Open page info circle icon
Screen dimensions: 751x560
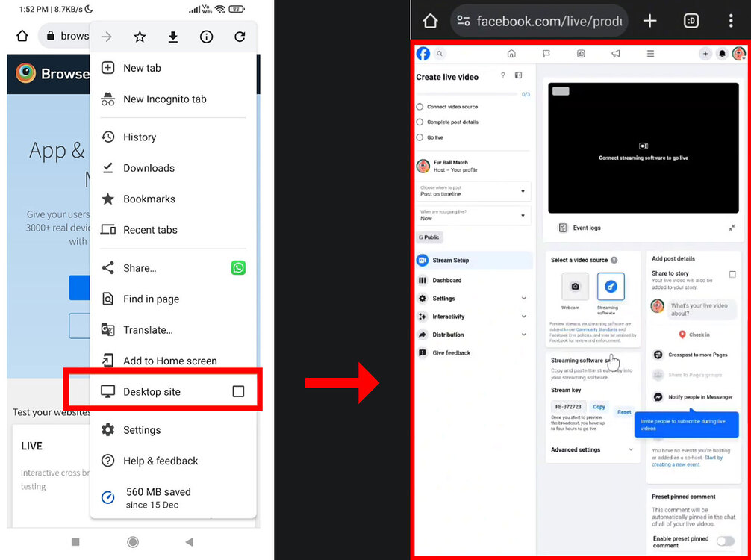[x=207, y=37]
